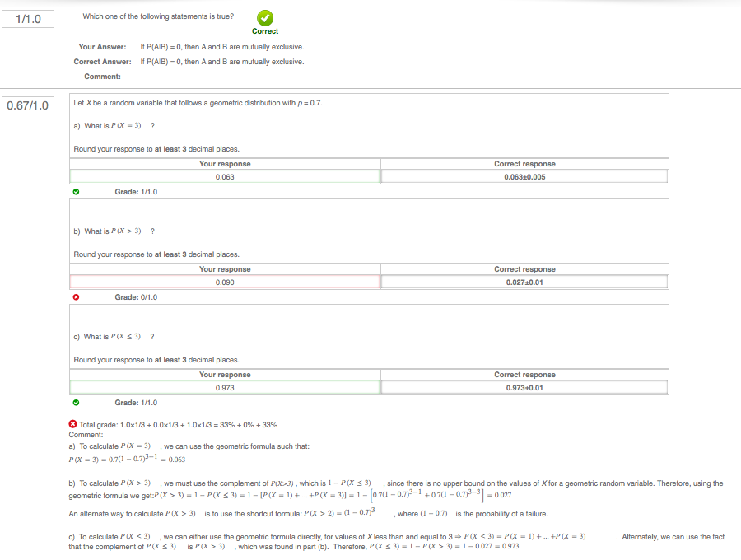Click the 'Your Answer' mutually exclusive statement
Image resolution: width=741 pixels, height=560 pixels.
click(x=222, y=47)
